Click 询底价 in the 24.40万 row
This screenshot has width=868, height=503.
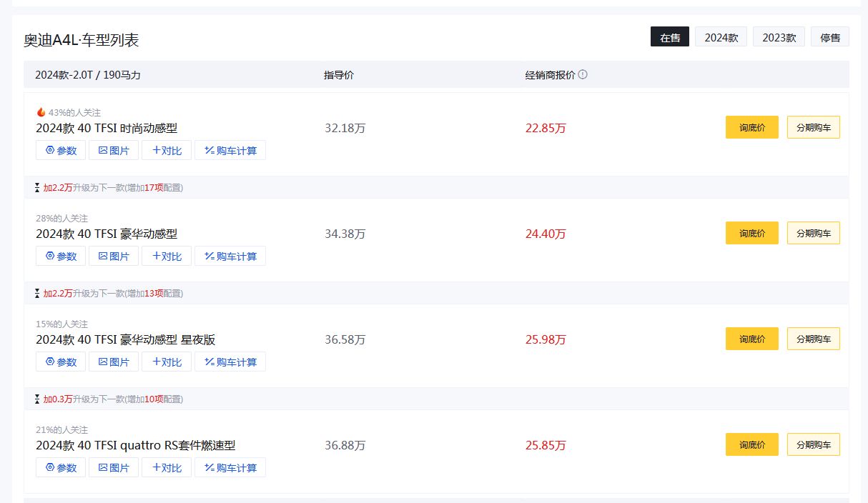(x=752, y=233)
